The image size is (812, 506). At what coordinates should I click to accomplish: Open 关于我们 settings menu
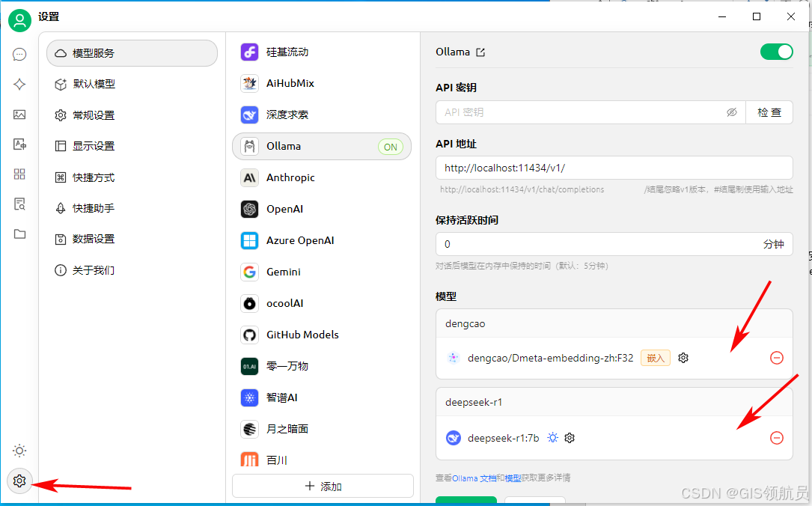point(132,270)
